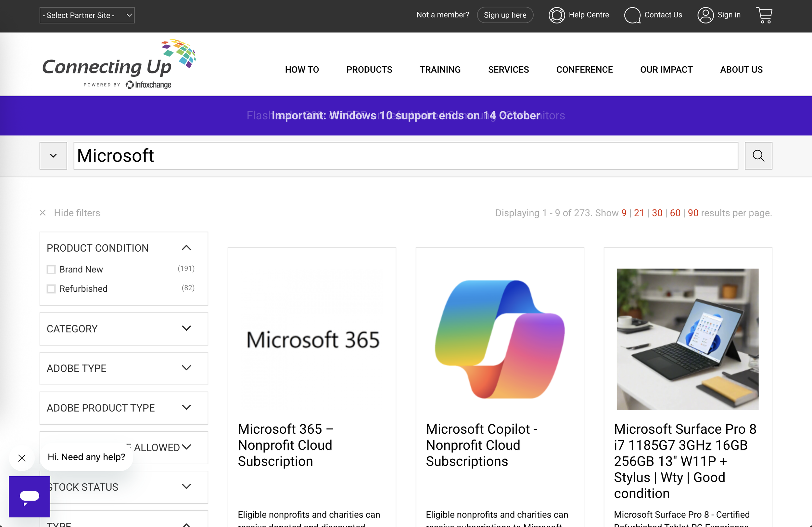Open the search category dropdown arrow
The image size is (812, 527).
[x=53, y=156]
